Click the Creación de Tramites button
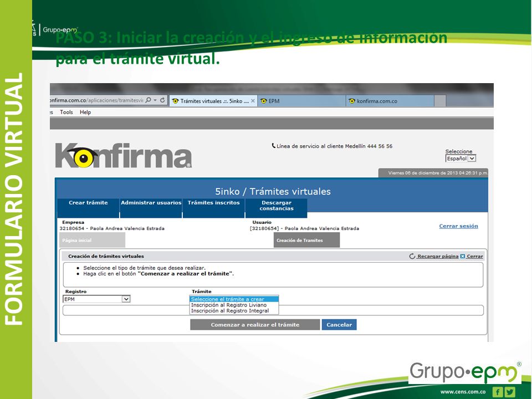 [306, 240]
